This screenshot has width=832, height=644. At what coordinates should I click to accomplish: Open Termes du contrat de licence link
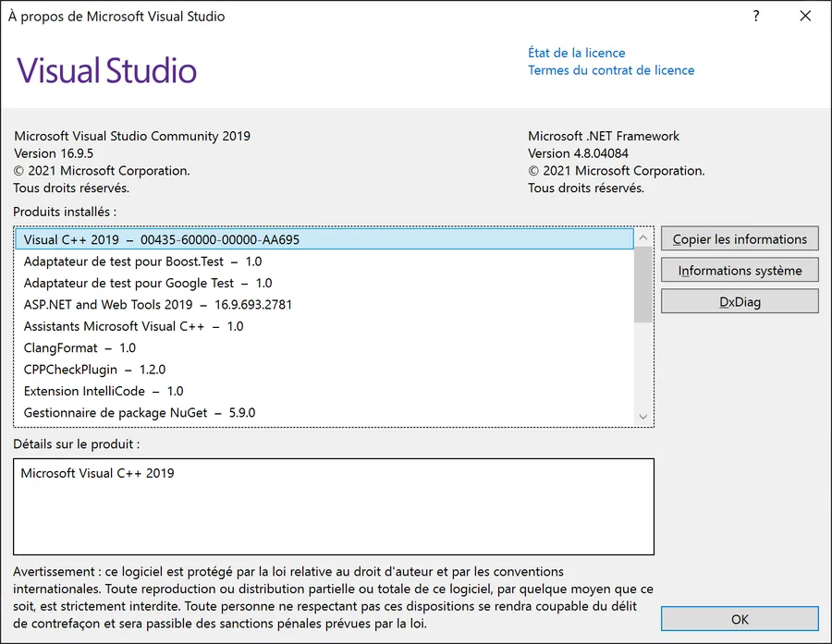click(x=611, y=70)
